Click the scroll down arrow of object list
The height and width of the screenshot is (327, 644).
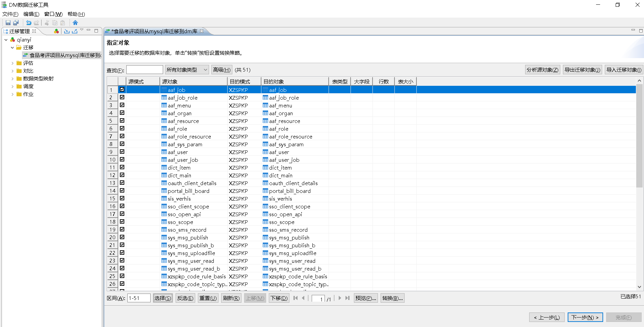point(639,287)
